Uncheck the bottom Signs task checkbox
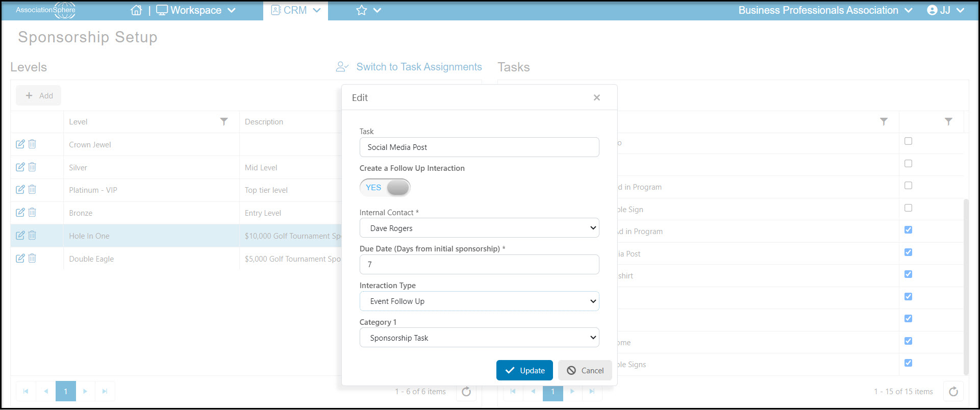Screen dimensions: 980x410 point(908,363)
